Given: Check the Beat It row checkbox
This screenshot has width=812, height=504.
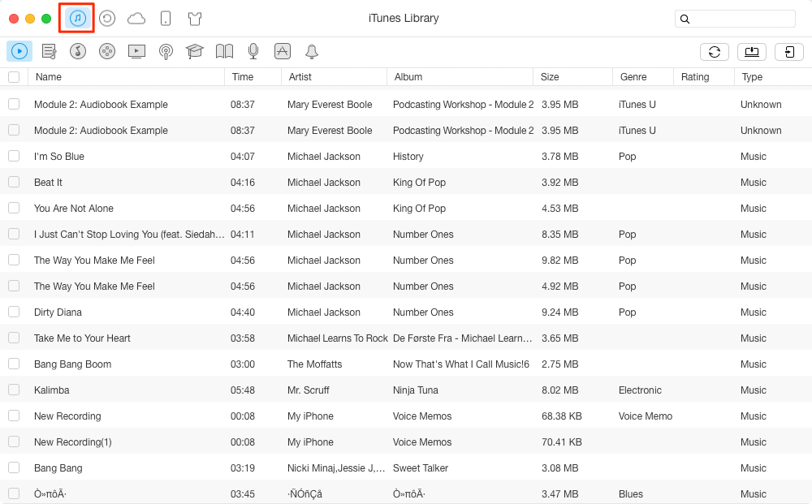Looking at the screenshot, I should (14, 182).
